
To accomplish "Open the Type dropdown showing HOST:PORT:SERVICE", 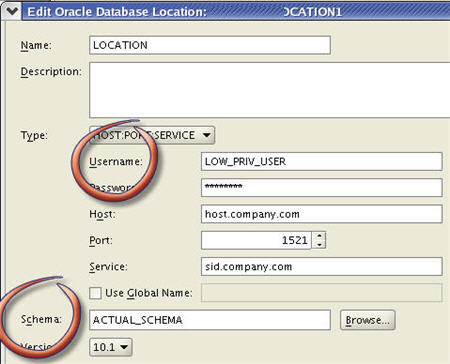I will point(152,135).
